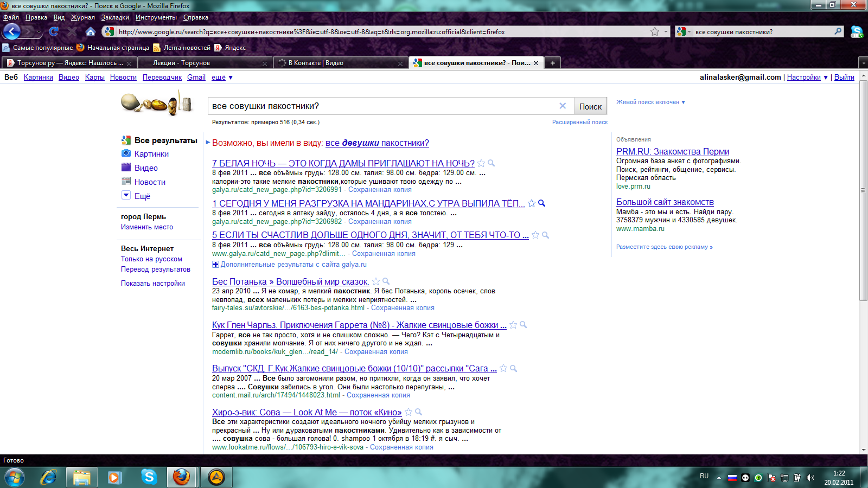Viewport: 868px width, 488px height.
Task: Open the Закладки menu
Action: 115,17
